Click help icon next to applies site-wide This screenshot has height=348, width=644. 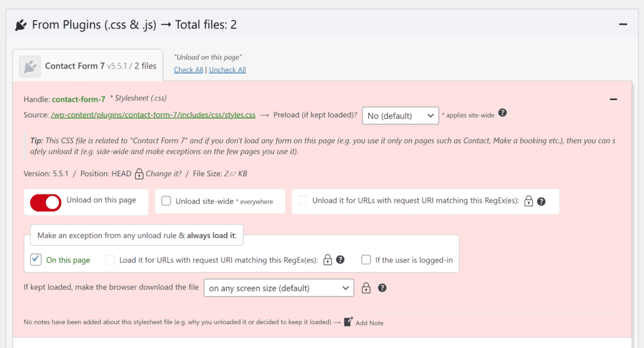(502, 113)
